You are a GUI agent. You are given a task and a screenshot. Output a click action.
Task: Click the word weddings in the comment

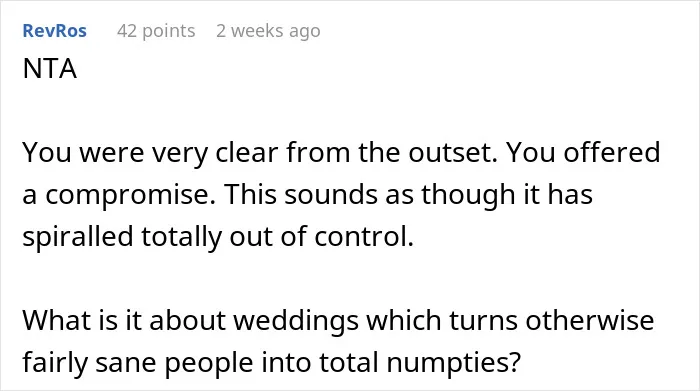coord(296,320)
